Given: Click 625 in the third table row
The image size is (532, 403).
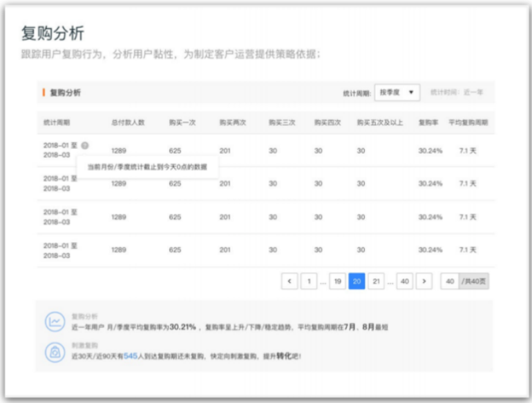Looking at the screenshot, I should coord(175,217).
